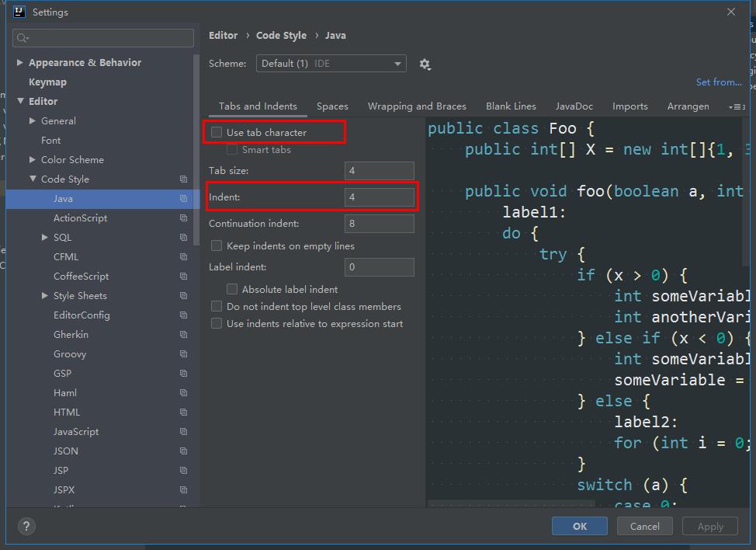
Task: Enable Do not indent top level class members
Action: (216, 306)
